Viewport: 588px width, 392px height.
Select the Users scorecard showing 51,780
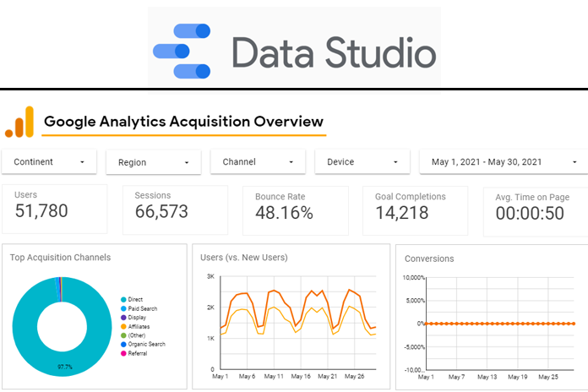55,207
